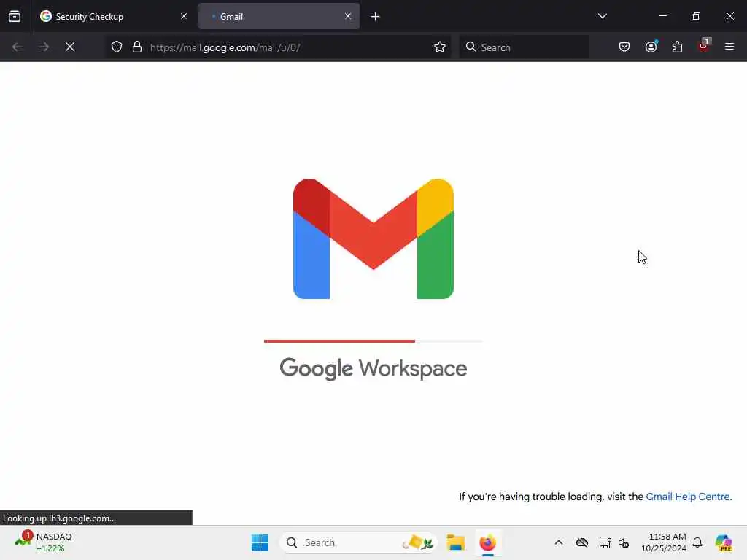The width and height of the screenshot is (747, 560).
Task: Close the Gmail tab
Action: (x=348, y=16)
